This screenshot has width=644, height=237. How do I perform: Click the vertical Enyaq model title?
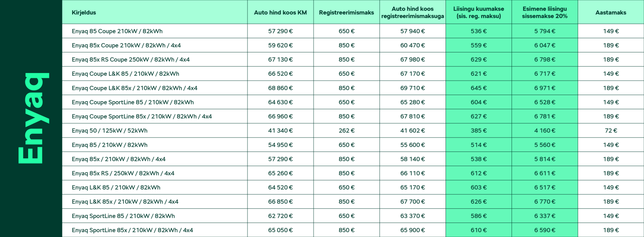click(x=33, y=118)
